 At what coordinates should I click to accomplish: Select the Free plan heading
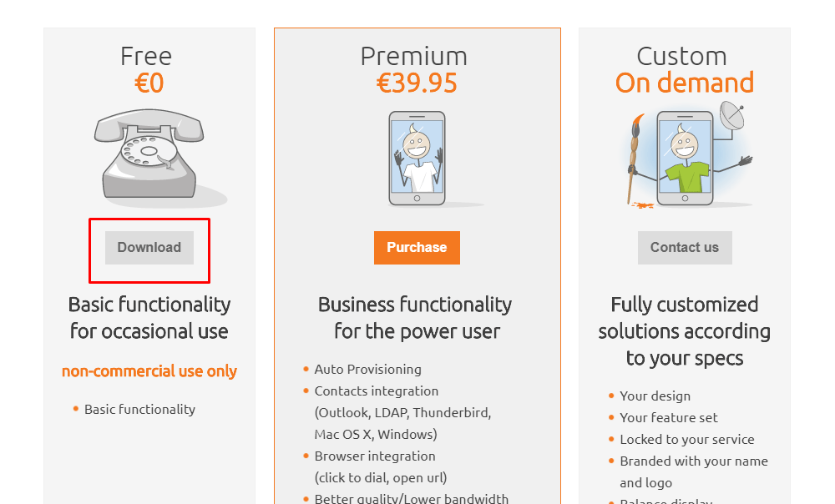coord(146,56)
